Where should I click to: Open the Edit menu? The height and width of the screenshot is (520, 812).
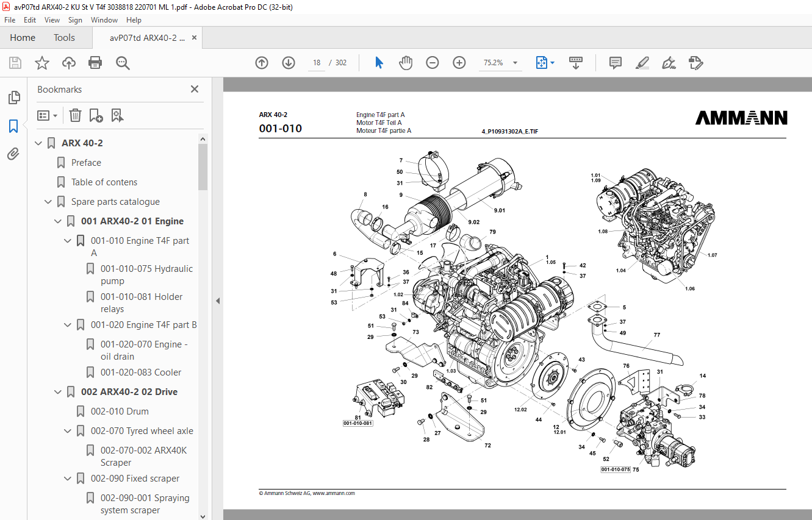(x=30, y=20)
